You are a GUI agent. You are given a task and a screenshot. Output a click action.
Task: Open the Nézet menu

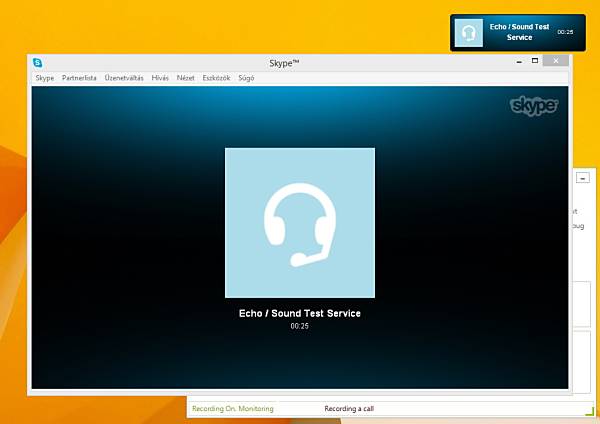pyautogui.click(x=186, y=78)
